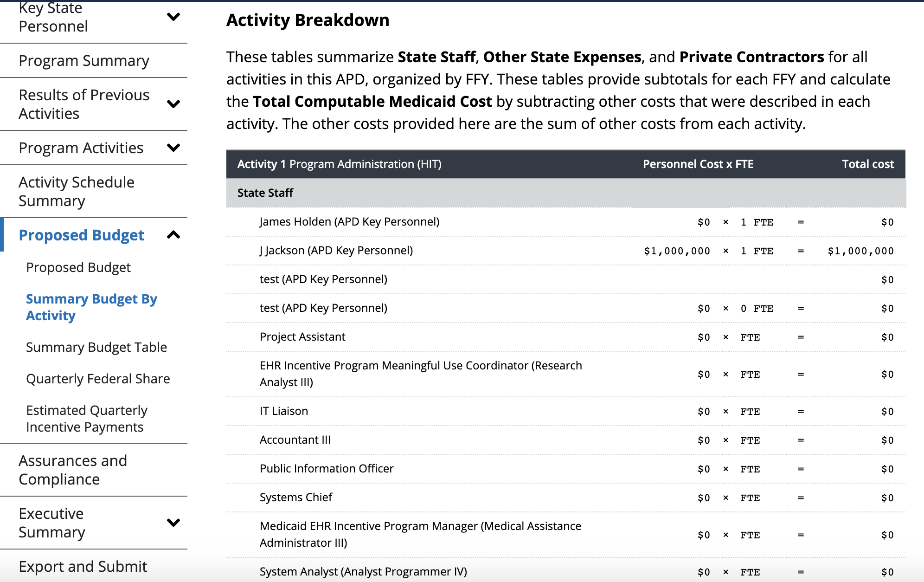924x582 pixels.
Task: Expand Results of Previous Activities
Action: tap(174, 104)
